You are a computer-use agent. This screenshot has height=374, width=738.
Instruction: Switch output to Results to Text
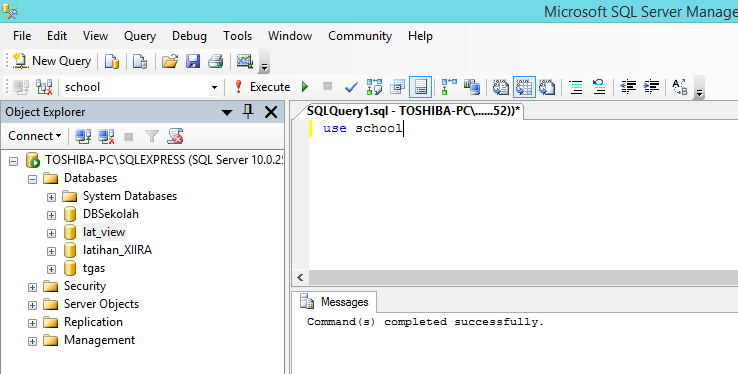pos(501,87)
